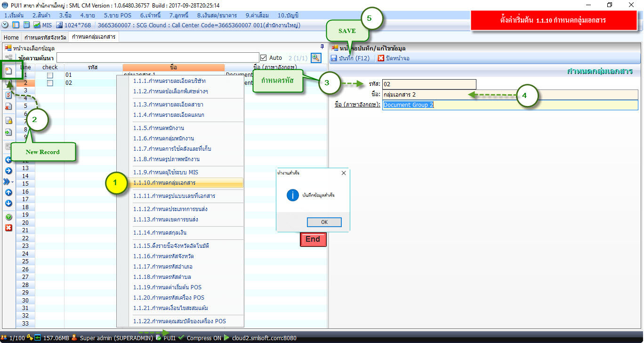Click the ชื่อ field containing กลุ่มเอกสาร 2

(510, 94)
